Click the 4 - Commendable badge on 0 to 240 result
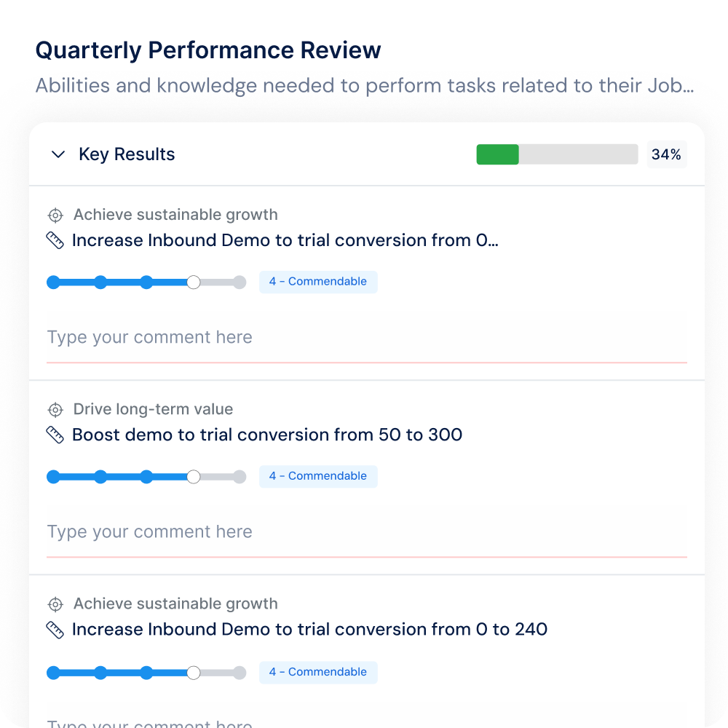 (318, 672)
